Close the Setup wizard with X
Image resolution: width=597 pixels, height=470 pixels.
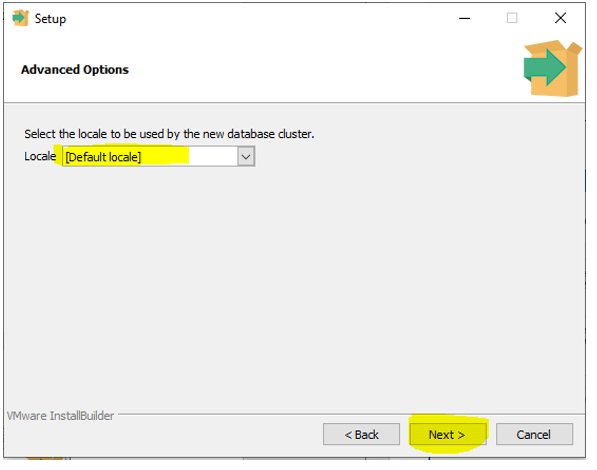click(x=560, y=18)
